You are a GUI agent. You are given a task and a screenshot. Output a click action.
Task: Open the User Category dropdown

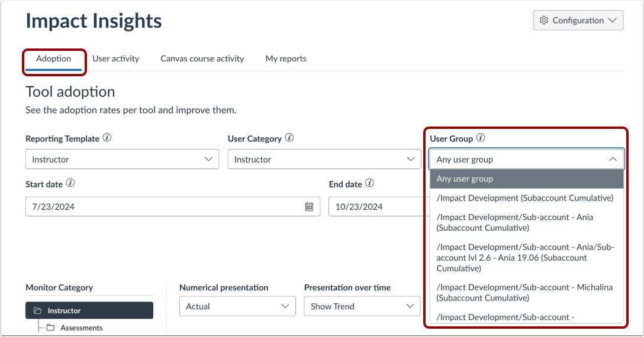(324, 159)
